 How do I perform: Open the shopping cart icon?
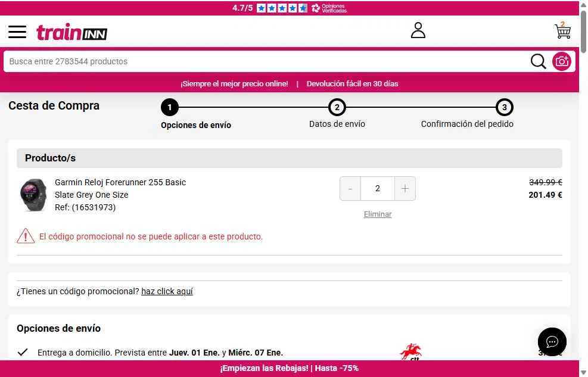[x=562, y=30]
